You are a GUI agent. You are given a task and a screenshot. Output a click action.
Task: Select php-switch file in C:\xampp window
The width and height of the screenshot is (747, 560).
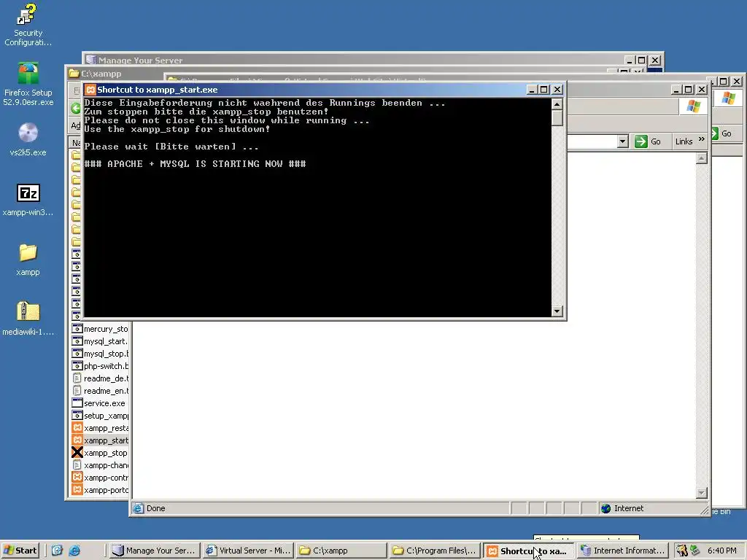point(100,366)
